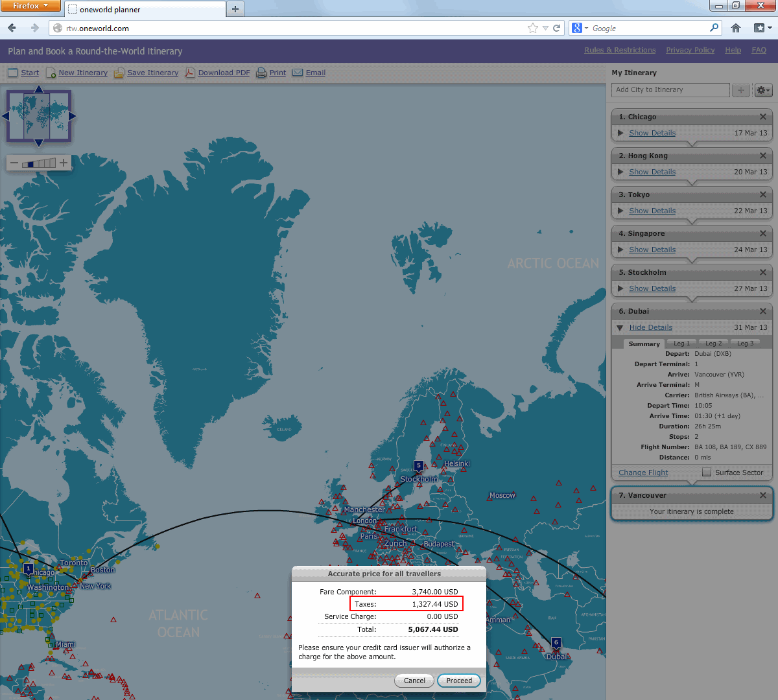The width and height of the screenshot is (778, 700).
Task: Bookmark this page with star icon
Action: [x=533, y=28]
